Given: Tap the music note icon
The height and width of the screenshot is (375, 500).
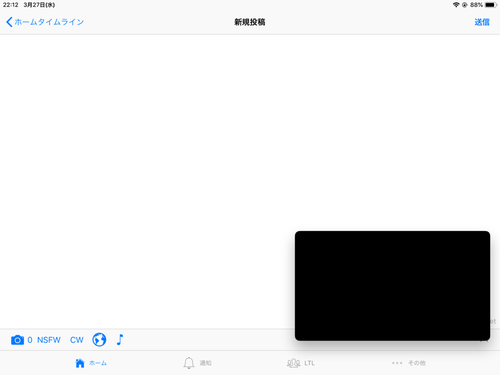Looking at the screenshot, I should 120,340.
